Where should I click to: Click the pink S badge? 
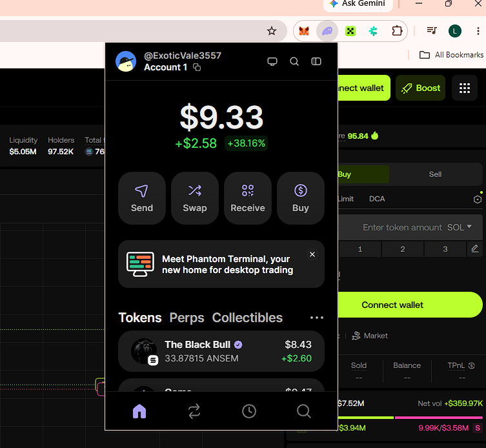478,428
